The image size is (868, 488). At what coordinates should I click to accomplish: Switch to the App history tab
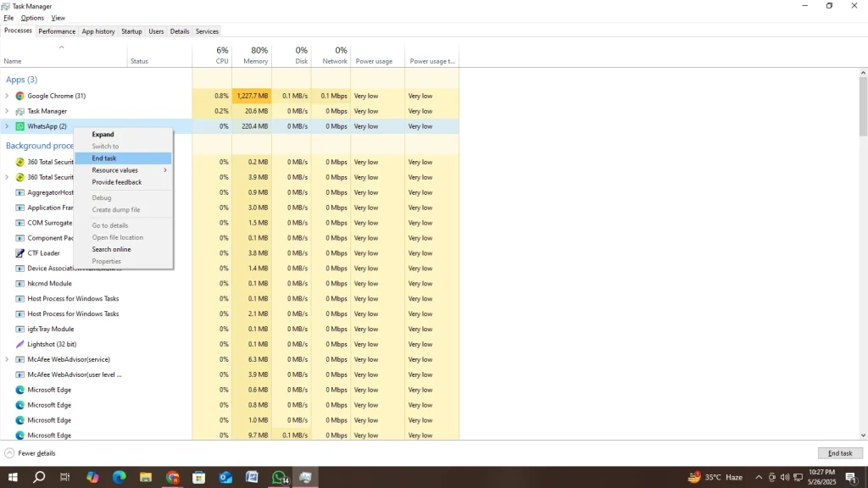[98, 31]
